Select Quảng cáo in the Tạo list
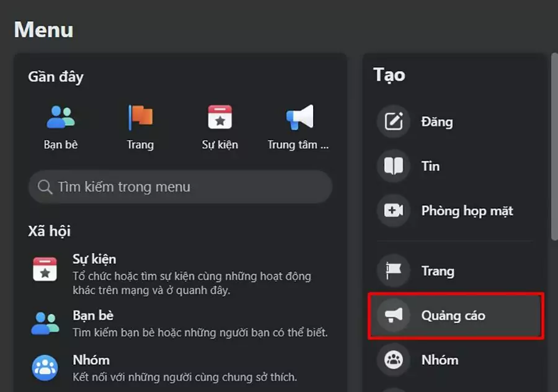 point(456,316)
